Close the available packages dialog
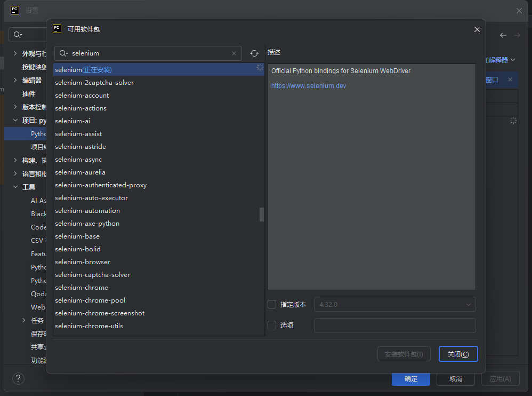 coord(477,29)
